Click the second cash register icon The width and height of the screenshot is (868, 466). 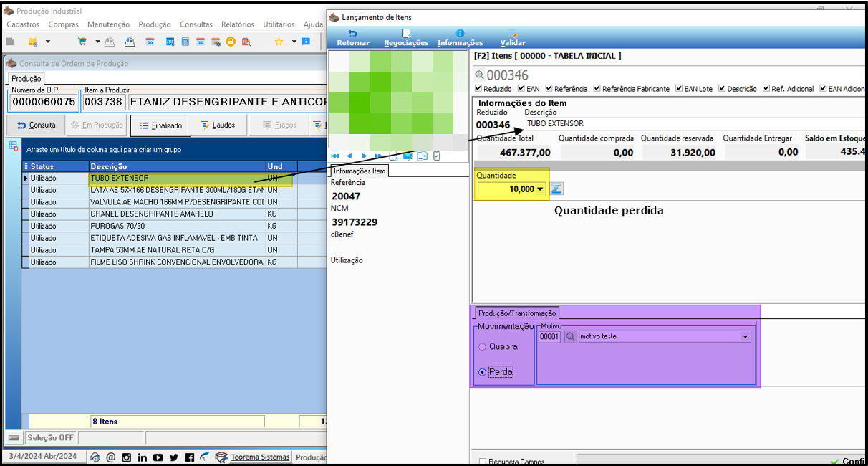[x=130, y=42]
